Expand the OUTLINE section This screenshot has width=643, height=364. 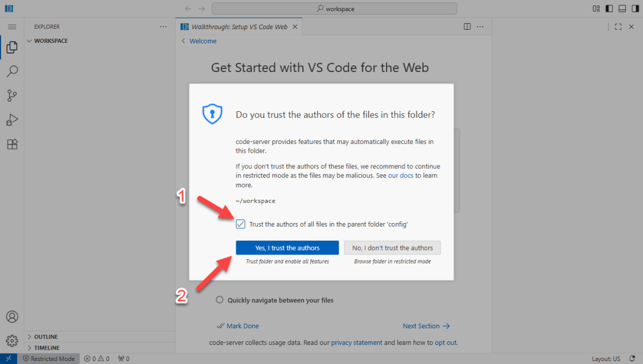click(46, 337)
